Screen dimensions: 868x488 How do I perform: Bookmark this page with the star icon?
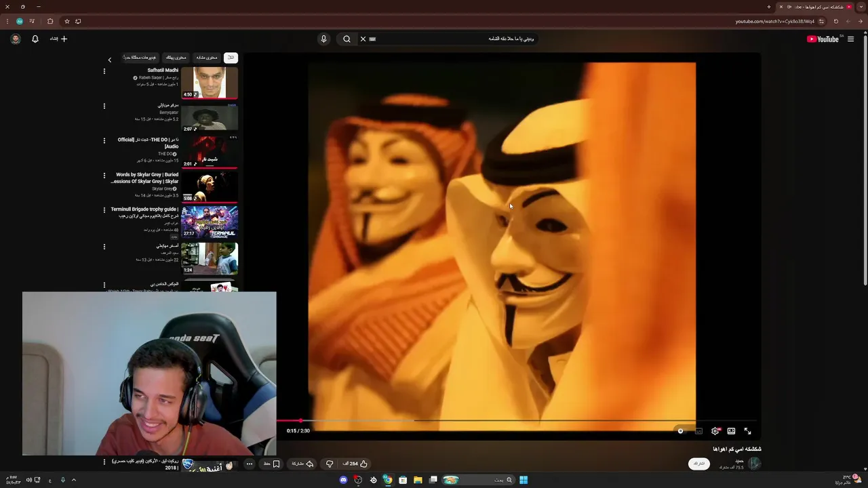tap(66, 21)
